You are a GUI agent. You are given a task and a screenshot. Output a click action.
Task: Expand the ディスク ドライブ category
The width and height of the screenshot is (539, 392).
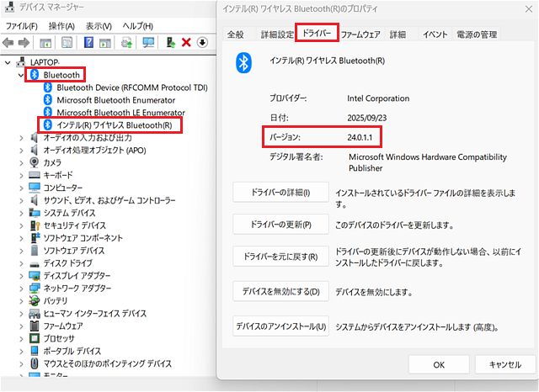click(21, 263)
